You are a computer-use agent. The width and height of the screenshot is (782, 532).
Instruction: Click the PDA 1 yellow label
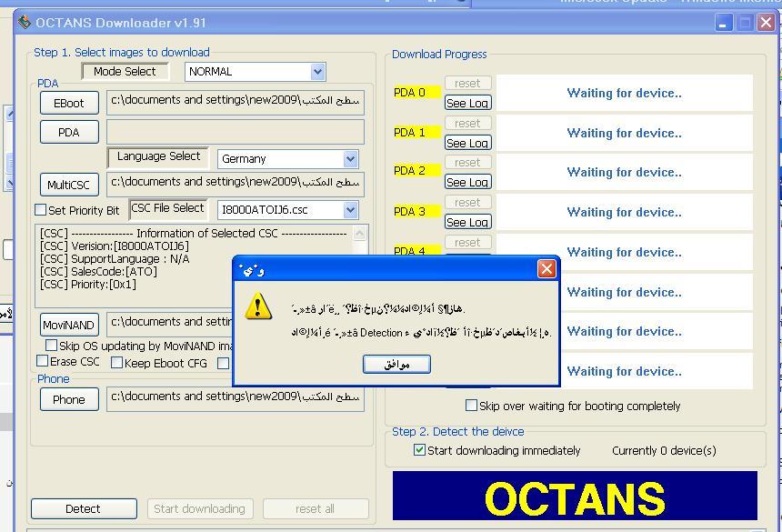[417, 132]
